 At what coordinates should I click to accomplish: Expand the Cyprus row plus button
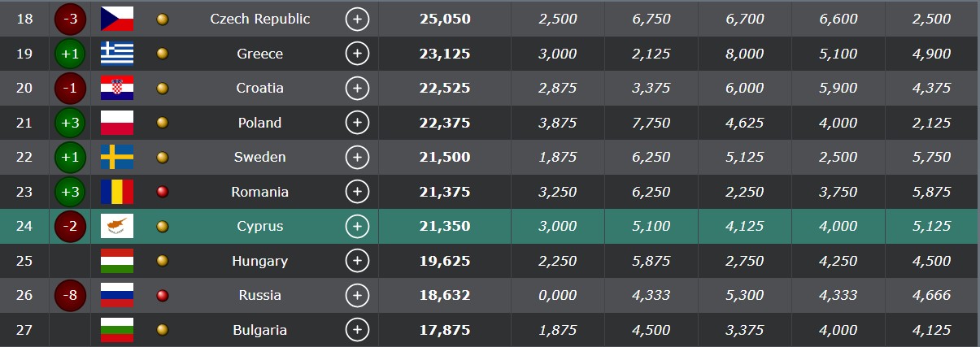(357, 226)
